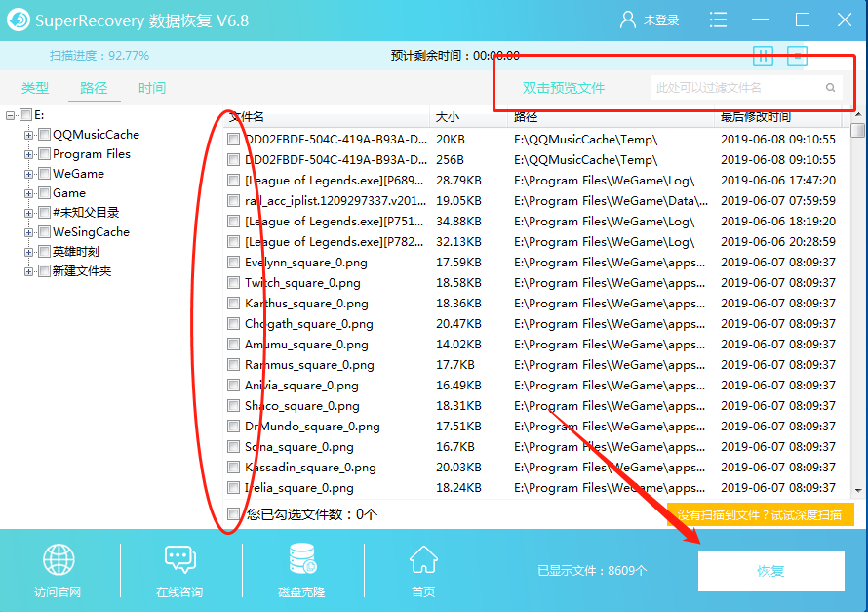
Task: Return to 首页 using the home icon
Action: pyautogui.click(x=423, y=559)
